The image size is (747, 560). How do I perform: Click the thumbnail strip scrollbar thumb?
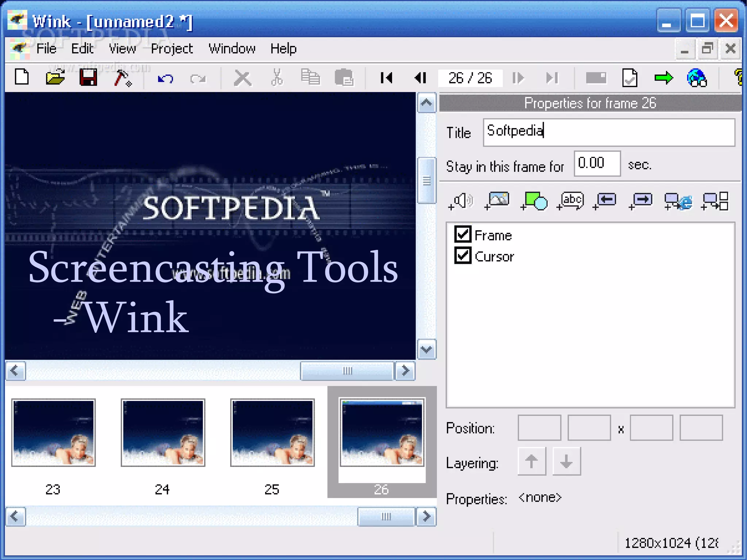pos(386,516)
